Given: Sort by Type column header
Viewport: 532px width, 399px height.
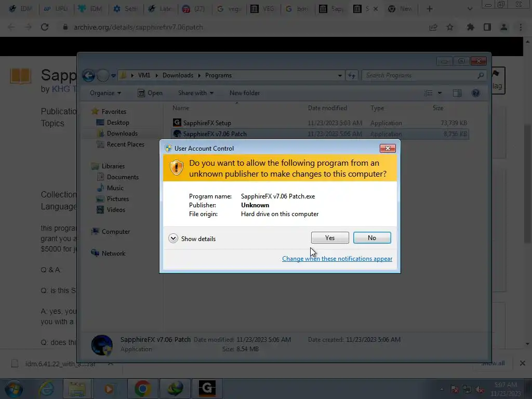Looking at the screenshot, I should point(377,108).
